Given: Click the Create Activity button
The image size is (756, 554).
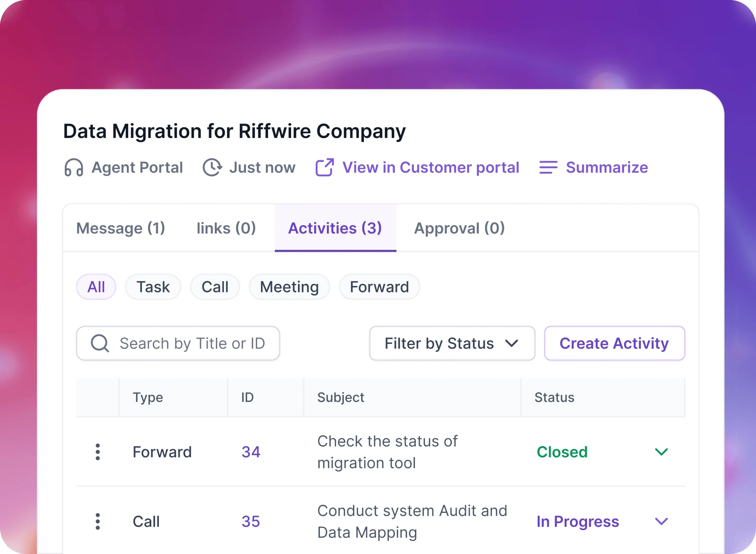Looking at the screenshot, I should (x=613, y=343).
